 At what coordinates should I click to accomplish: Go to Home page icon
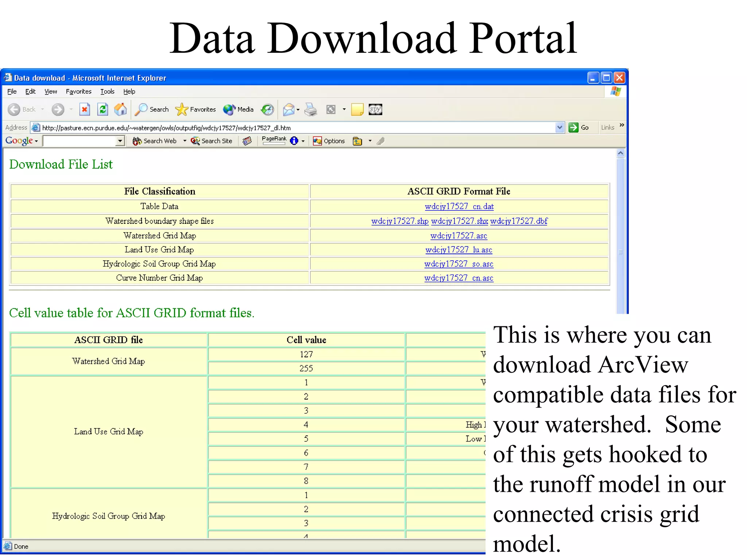click(120, 109)
